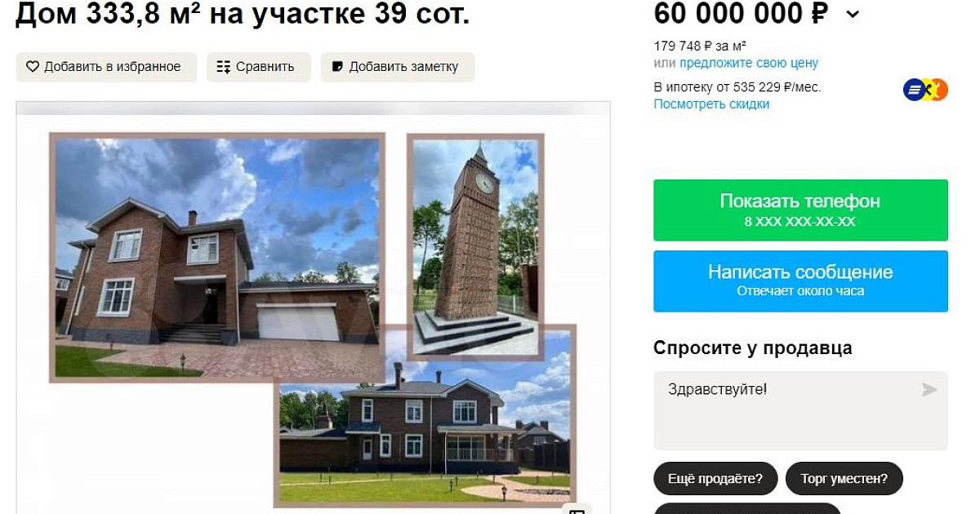Open the предложите свою цену link
Viewport: 980px width, 514px height.
[x=749, y=63]
